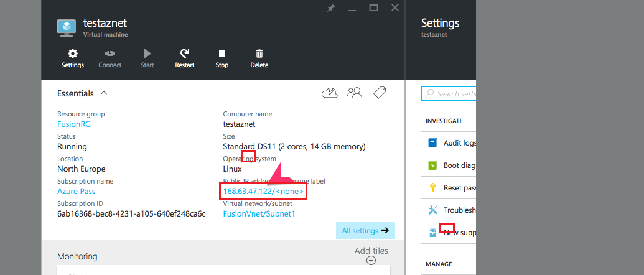This screenshot has height=275, width=644.
Task: Click the Reset password key icon
Action: [432, 188]
